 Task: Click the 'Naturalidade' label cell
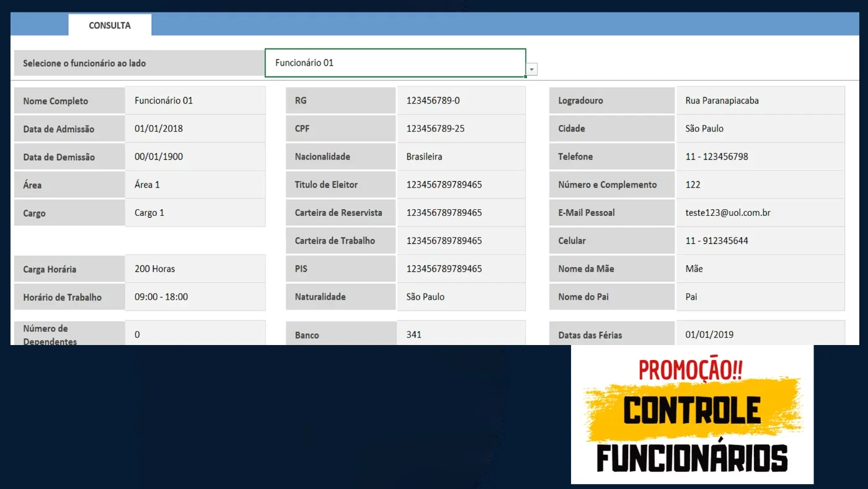pos(340,297)
